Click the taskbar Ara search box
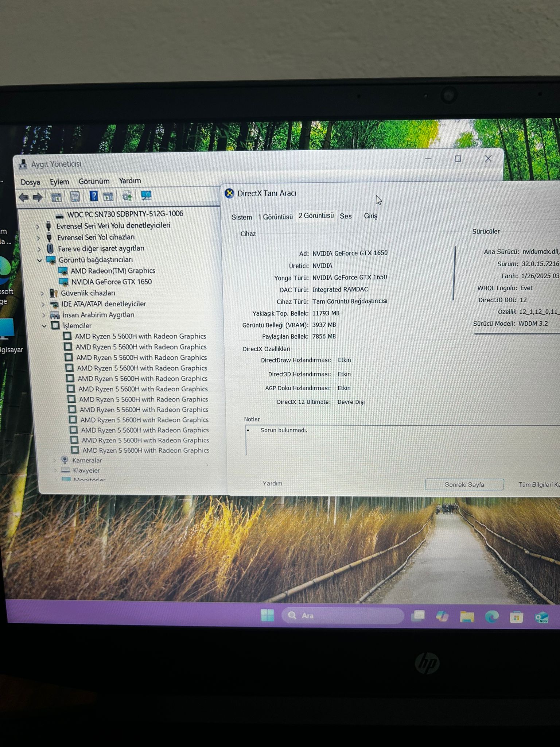The image size is (560, 747). 343,616
